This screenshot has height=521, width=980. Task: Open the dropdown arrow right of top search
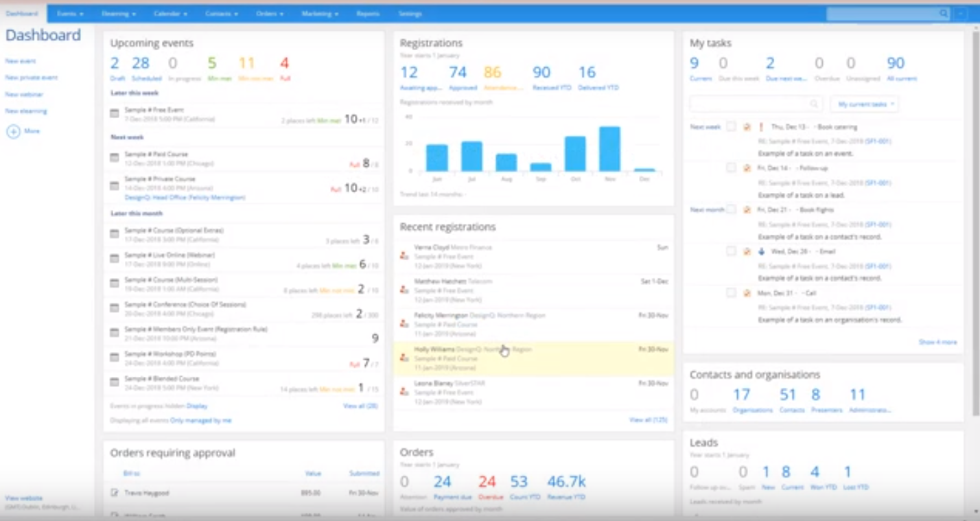point(960,14)
